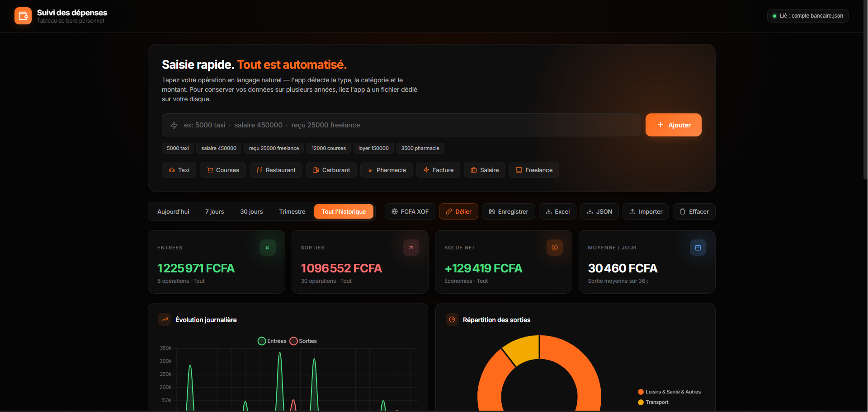This screenshot has width=868, height=412.
Task: Click the 'Lié : compte bancaire.json' status badge
Action: (x=808, y=16)
